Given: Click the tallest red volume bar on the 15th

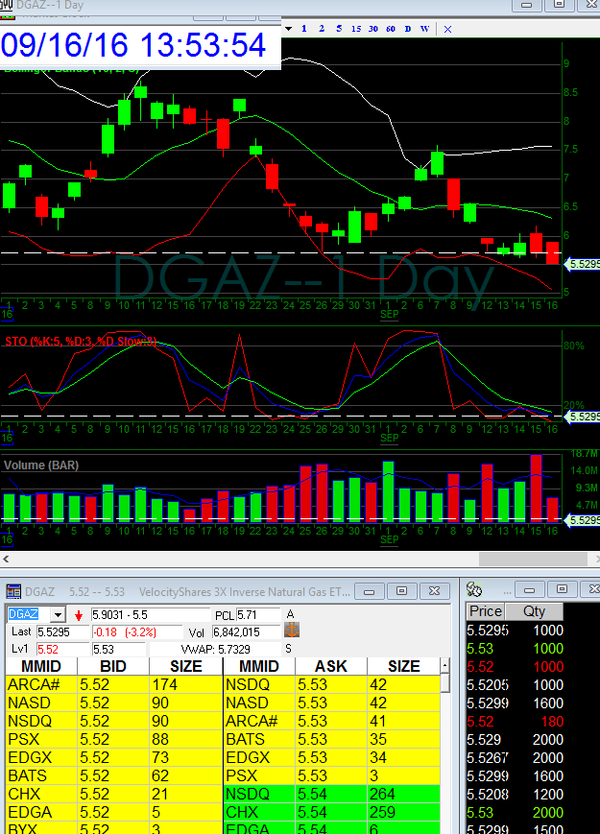Looking at the screenshot, I should tap(536, 488).
